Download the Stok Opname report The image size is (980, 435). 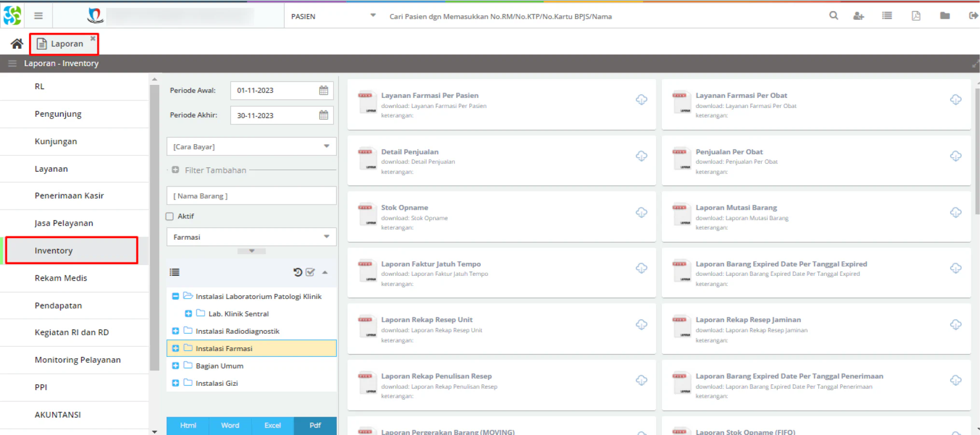click(641, 212)
